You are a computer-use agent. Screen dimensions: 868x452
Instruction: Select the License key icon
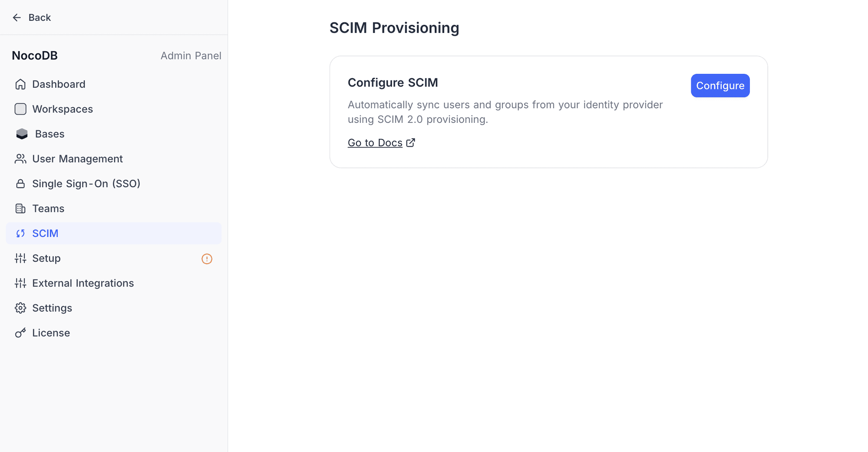click(20, 333)
